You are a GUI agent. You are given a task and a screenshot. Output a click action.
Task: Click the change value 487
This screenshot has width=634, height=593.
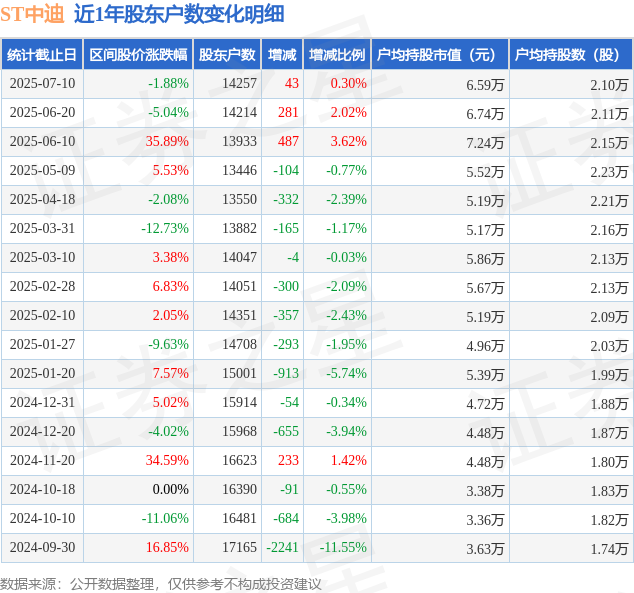pos(288,141)
